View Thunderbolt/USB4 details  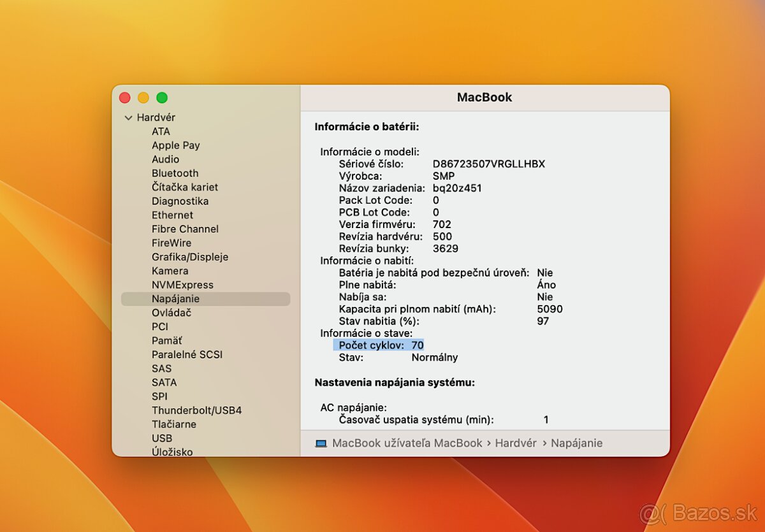coord(196,410)
